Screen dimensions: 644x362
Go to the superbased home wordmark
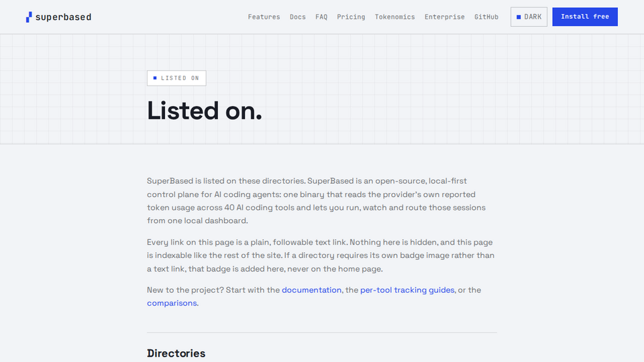pos(63,17)
